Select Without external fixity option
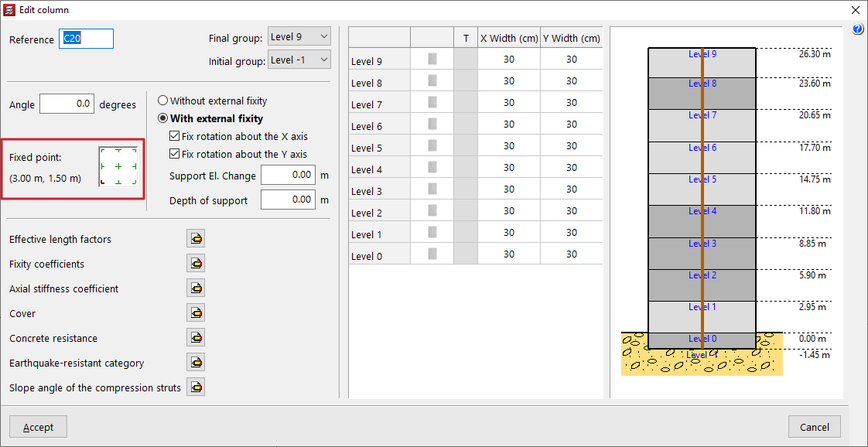This screenshot has width=868, height=447. pos(163,101)
